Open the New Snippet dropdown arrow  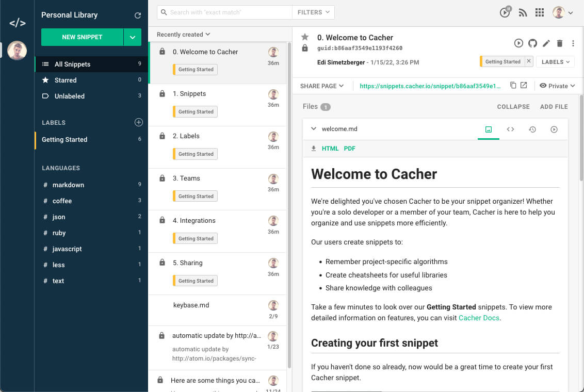click(133, 37)
